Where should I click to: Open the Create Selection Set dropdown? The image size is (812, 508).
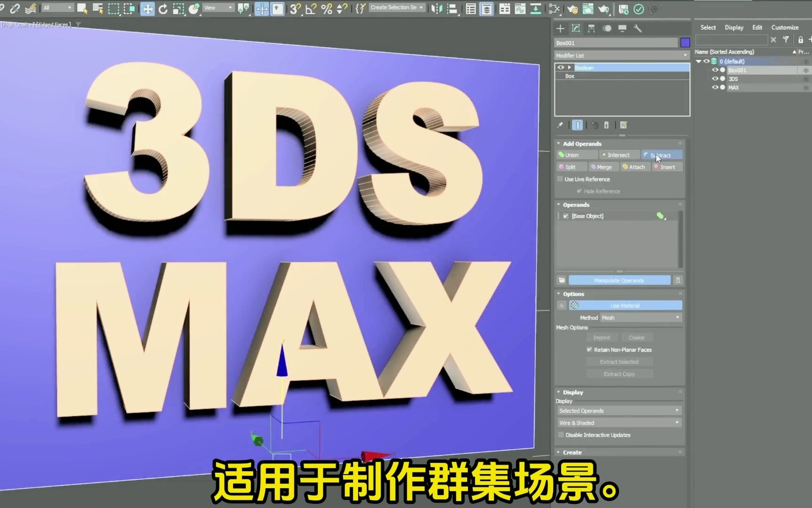click(397, 8)
